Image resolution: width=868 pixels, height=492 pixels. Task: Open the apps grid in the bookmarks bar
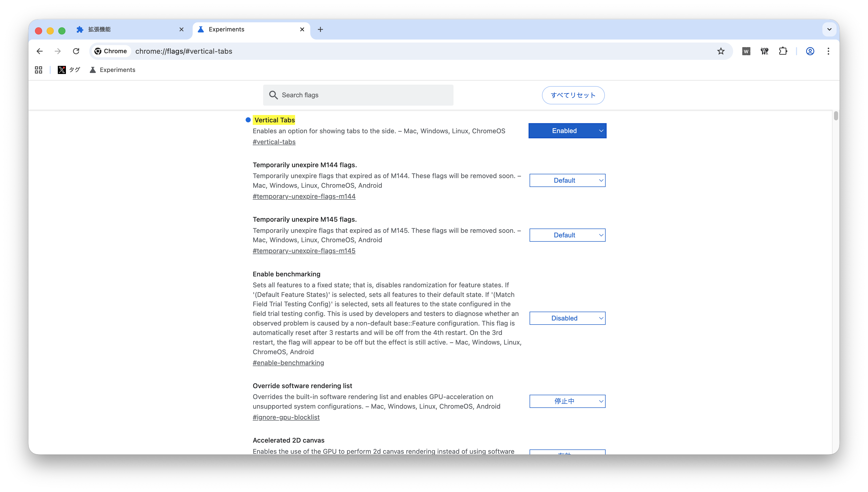pos(39,70)
